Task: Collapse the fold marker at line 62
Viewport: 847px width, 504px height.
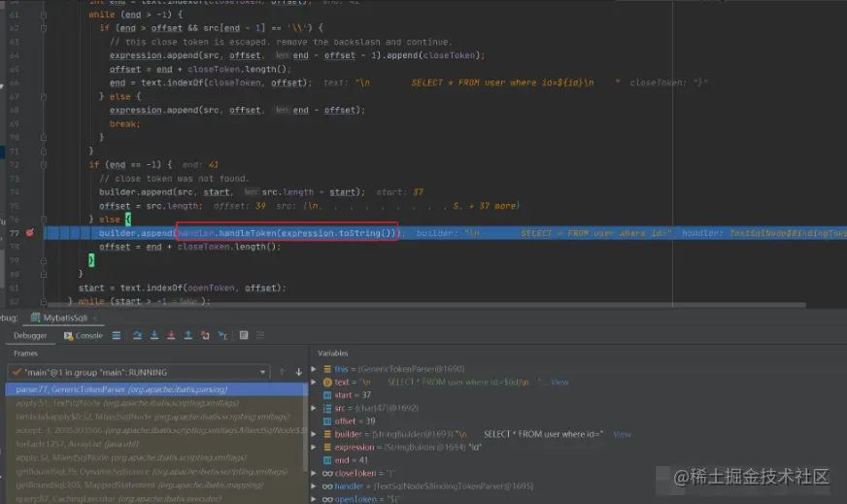Action: [44, 28]
